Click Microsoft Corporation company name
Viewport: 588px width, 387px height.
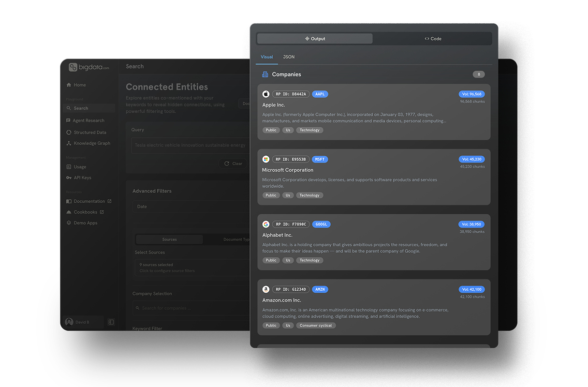288,170
